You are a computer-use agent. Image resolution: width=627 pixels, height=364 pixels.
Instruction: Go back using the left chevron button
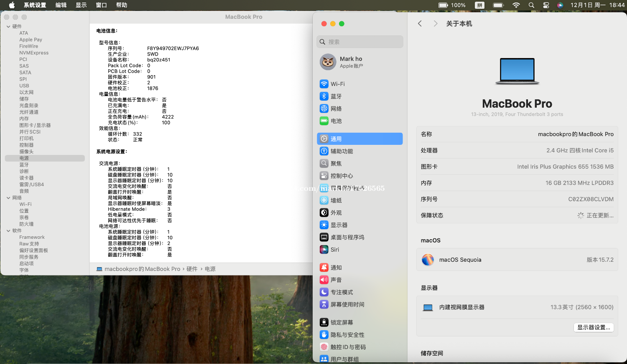[x=420, y=24]
